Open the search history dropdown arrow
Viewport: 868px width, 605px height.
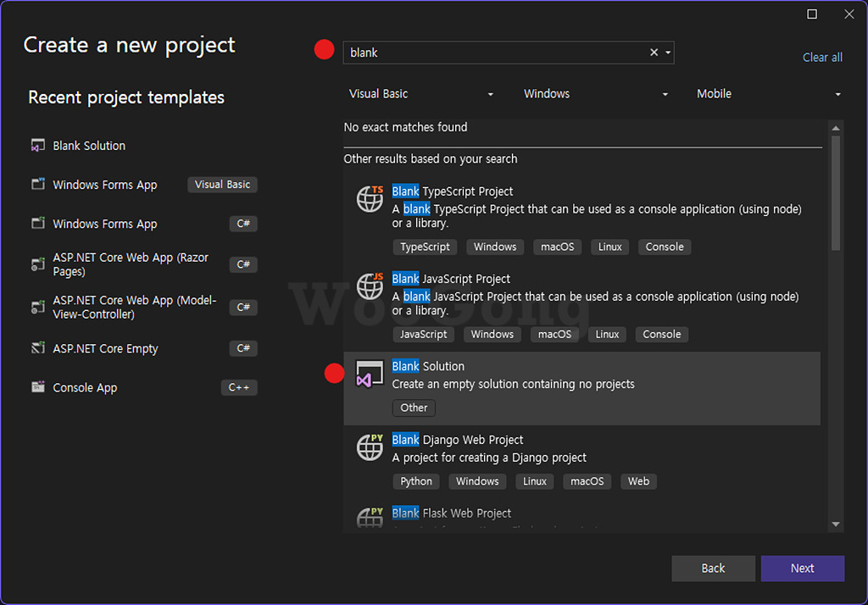coord(668,53)
